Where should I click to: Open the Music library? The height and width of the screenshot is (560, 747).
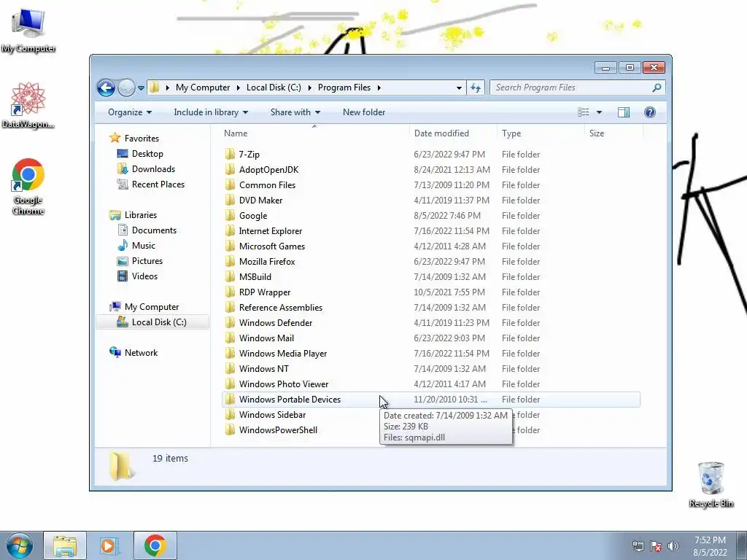pos(144,246)
